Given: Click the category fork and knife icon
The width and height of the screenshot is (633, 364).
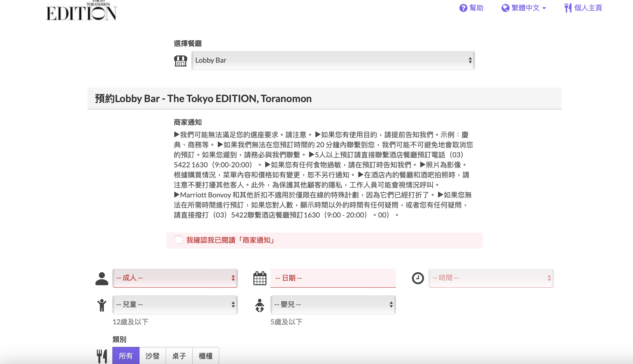Looking at the screenshot, I should pyautogui.click(x=102, y=356).
